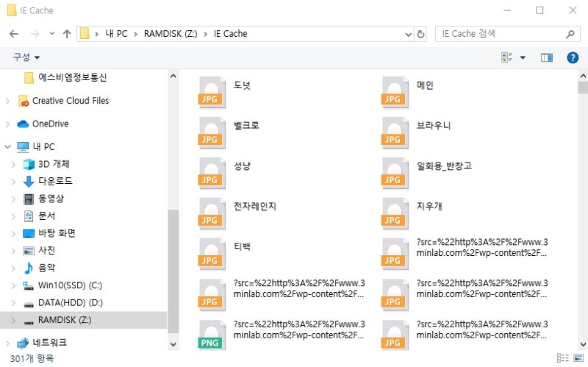Collapse the 내 PC tree node
The width and height of the screenshot is (588, 367).
click(7, 146)
